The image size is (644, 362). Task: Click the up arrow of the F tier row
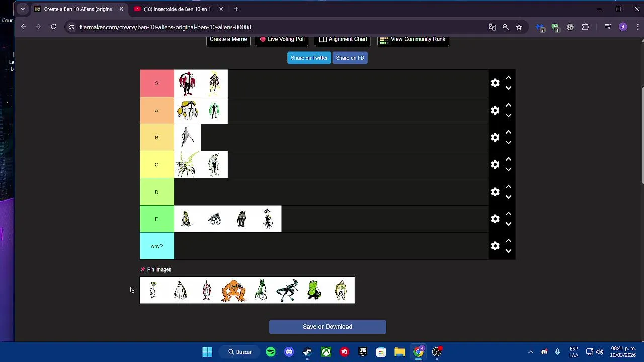point(508,214)
